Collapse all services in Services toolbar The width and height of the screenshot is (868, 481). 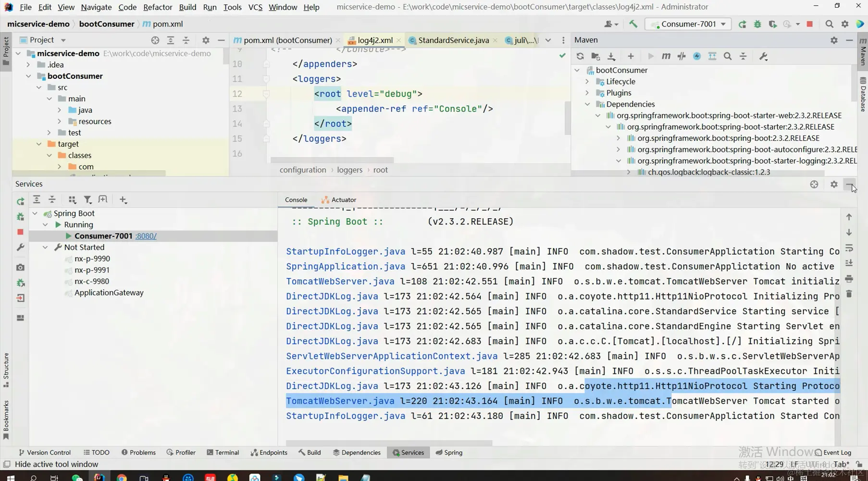(x=52, y=199)
